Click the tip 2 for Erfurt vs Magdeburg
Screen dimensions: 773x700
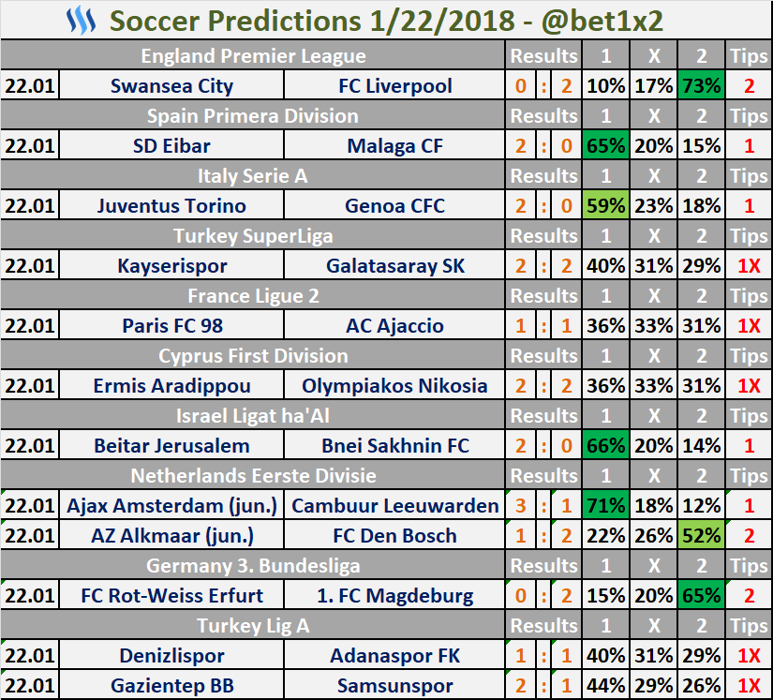point(749,595)
